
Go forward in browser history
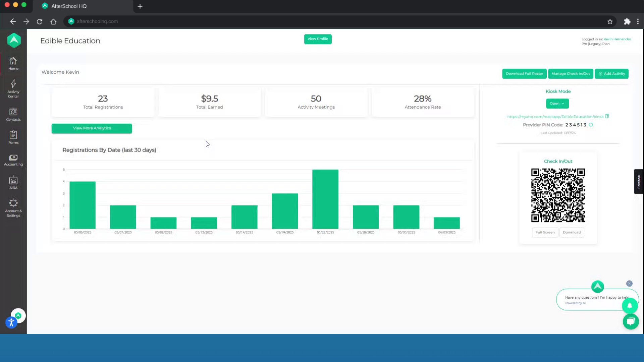click(x=26, y=21)
